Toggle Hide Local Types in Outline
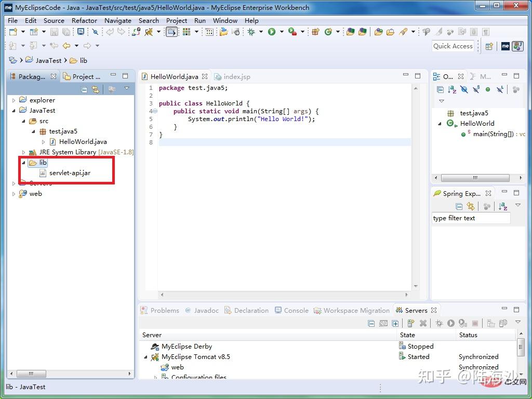 tap(500, 89)
